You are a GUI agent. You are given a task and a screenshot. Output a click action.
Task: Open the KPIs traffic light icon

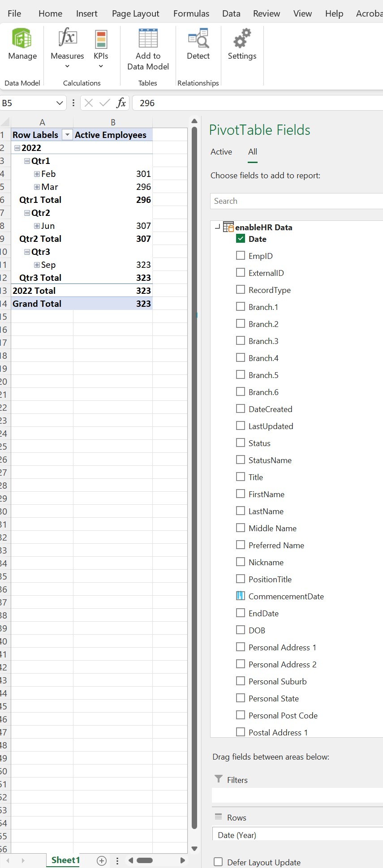pos(101,39)
